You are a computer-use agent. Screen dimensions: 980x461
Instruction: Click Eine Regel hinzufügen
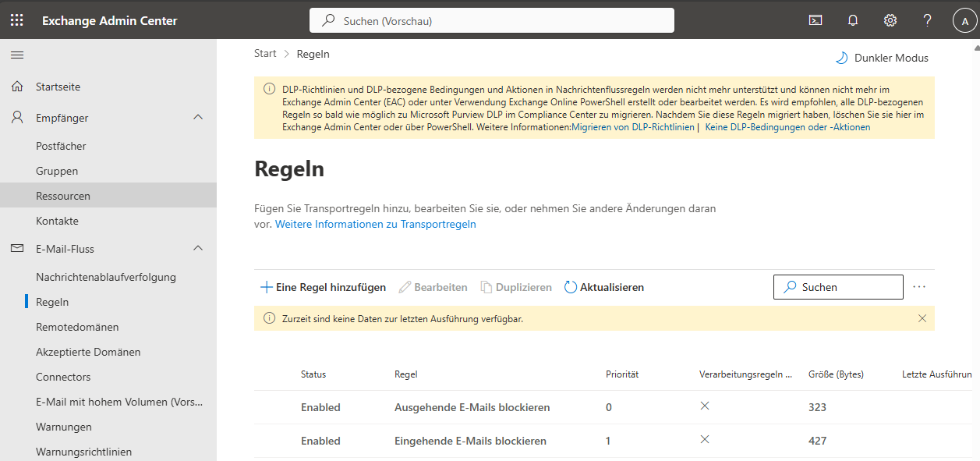point(323,287)
